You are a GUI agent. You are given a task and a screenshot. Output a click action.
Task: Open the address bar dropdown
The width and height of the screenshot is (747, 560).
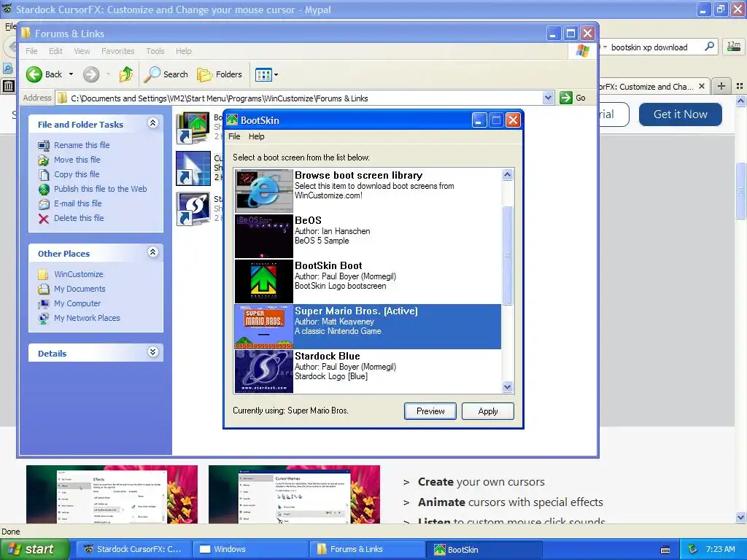coord(548,98)
